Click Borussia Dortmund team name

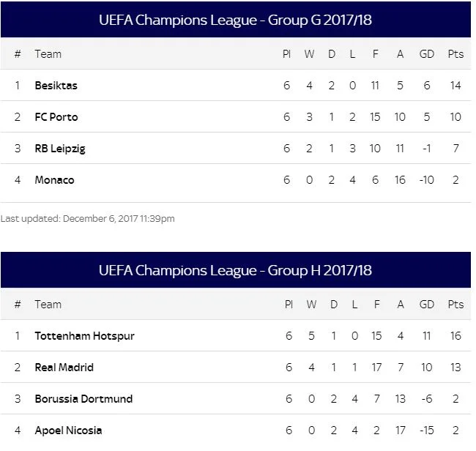[84, 399]
